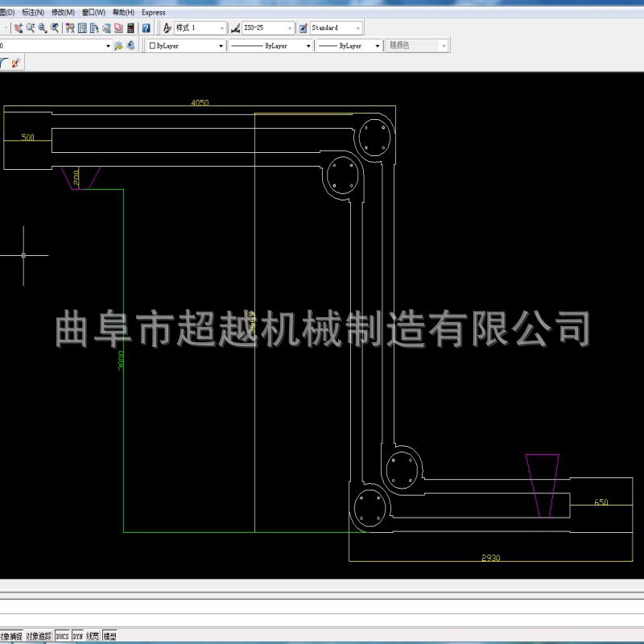This screenshot has height=644, width=644.
Task: Open the 窗口(W) Window menu
Action: pyautogui.click(x=93, y=12)
